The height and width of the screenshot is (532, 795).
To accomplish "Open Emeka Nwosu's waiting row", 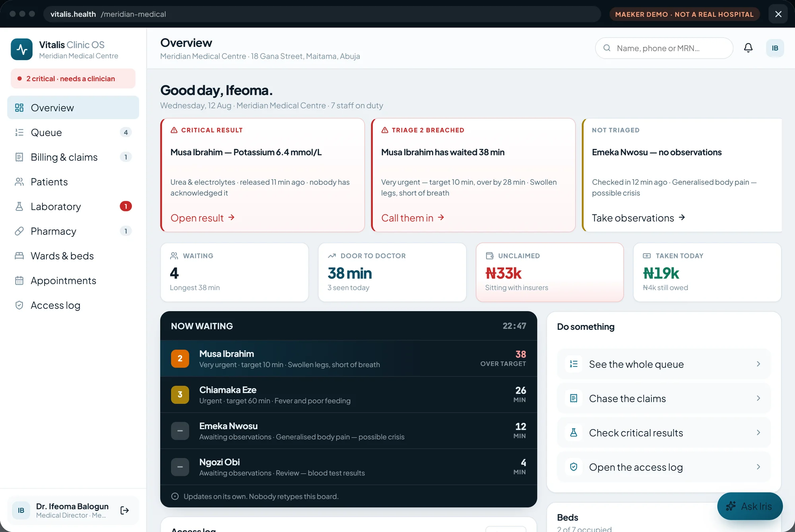I will click(x=349, y=431).
